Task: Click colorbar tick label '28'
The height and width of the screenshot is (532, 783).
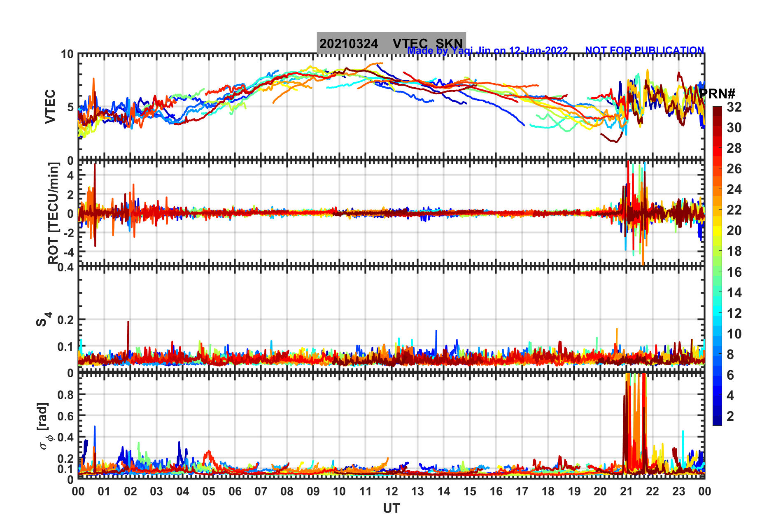Action: [734, 148]
